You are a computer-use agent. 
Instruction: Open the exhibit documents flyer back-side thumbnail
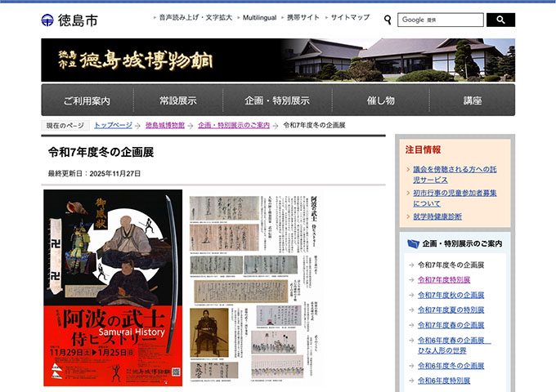[x=254, y=287]
